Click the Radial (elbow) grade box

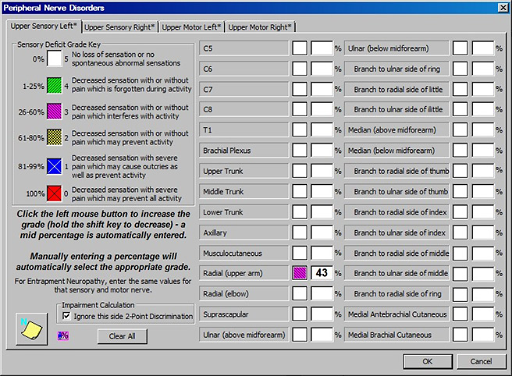click(x=300, y=294)
